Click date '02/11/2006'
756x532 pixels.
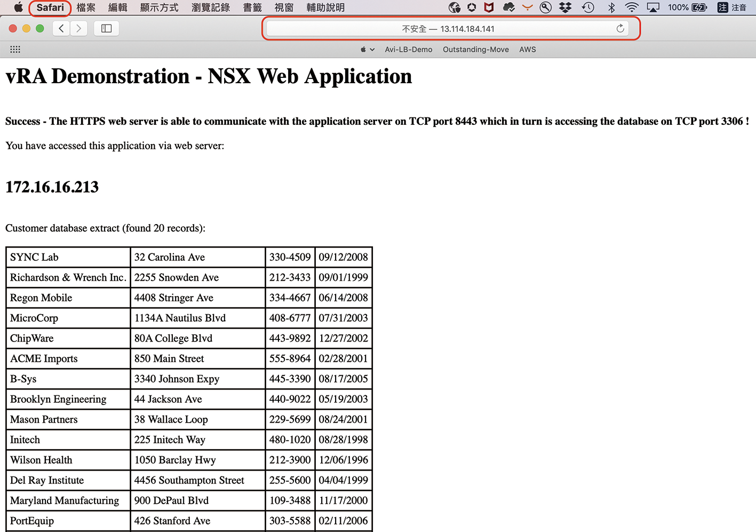pos(344,521)
